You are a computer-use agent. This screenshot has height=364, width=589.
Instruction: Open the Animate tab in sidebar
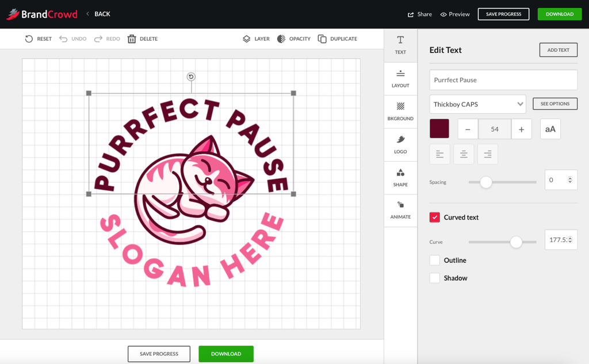pos(400,210)
